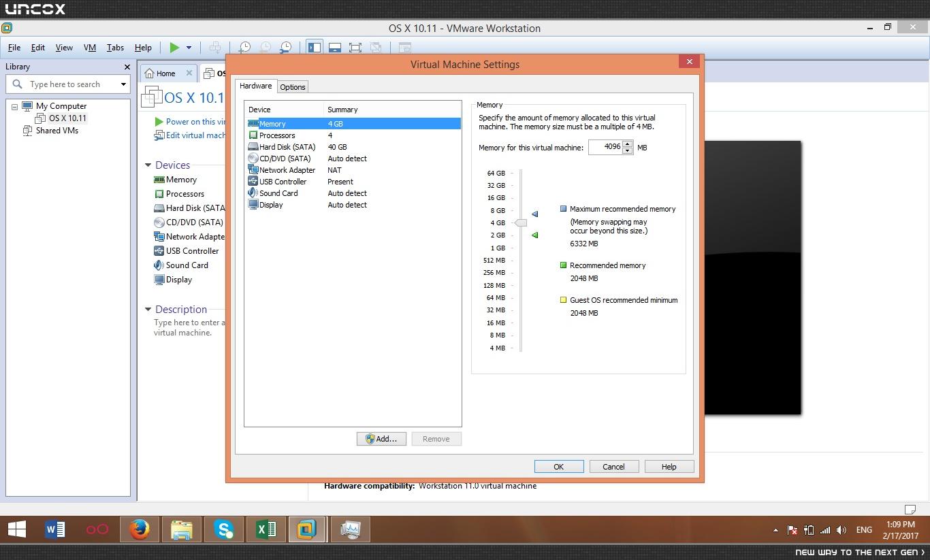Open the VM menu
This screenshot has height=560, width=930.
click(x=90, y=48)
